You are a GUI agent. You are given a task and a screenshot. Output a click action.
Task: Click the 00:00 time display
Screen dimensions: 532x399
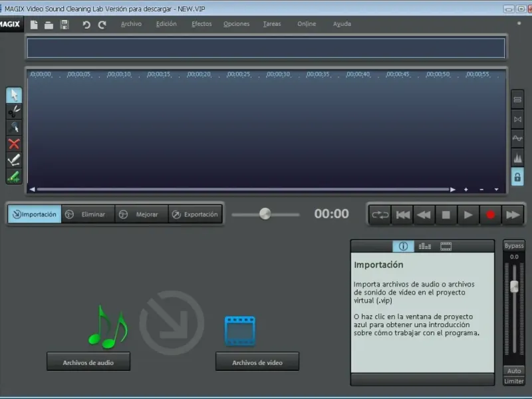[x=331, y=213]
